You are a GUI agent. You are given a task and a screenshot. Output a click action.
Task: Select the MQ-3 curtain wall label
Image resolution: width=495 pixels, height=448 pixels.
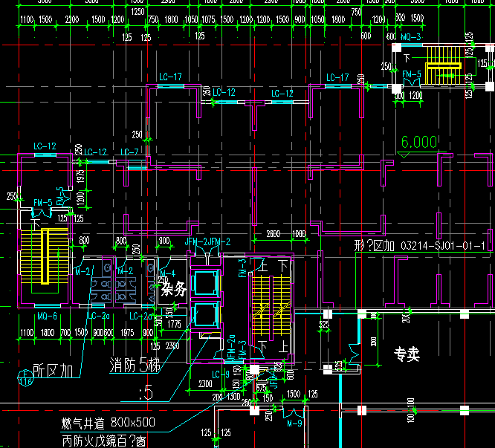point(410,37)
